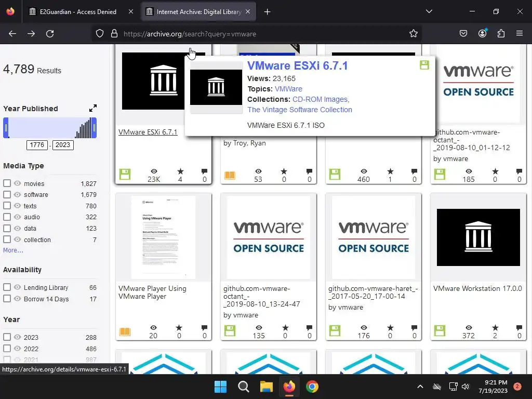Open the Pocket save icon
532x399 pixels.
coord(463,34)
